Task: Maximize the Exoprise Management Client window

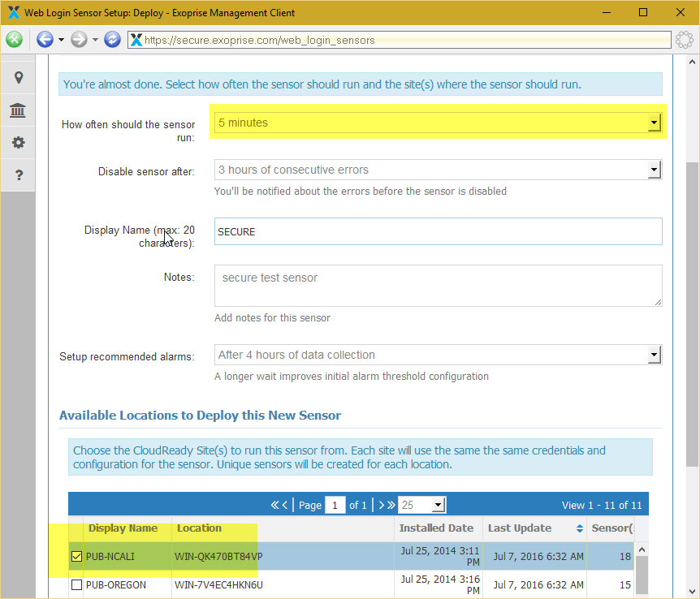Action: pyautogui.click(x=643, y=12)
